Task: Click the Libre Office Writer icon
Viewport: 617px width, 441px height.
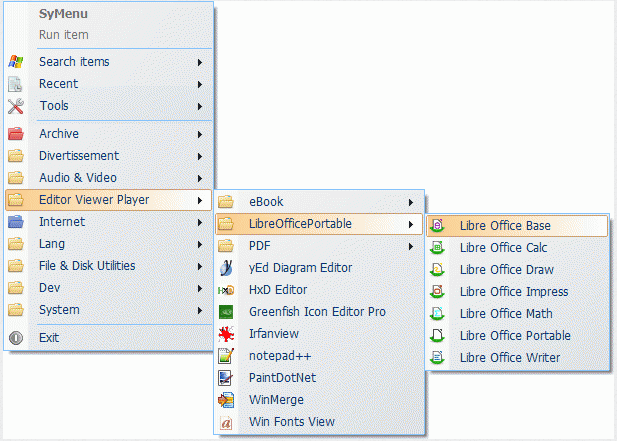Action: 437,358
